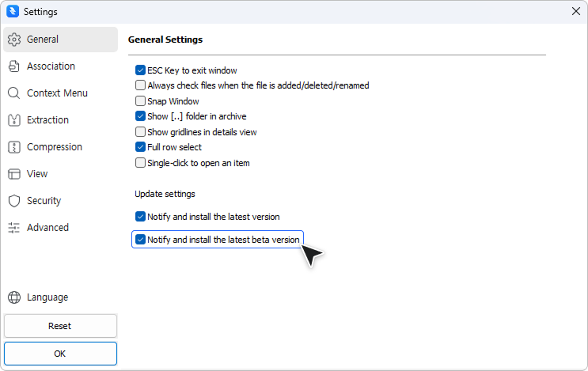The width and height of the screenshot is (588, 371).
Task: Close the Settings window
Action: (575, 11)
